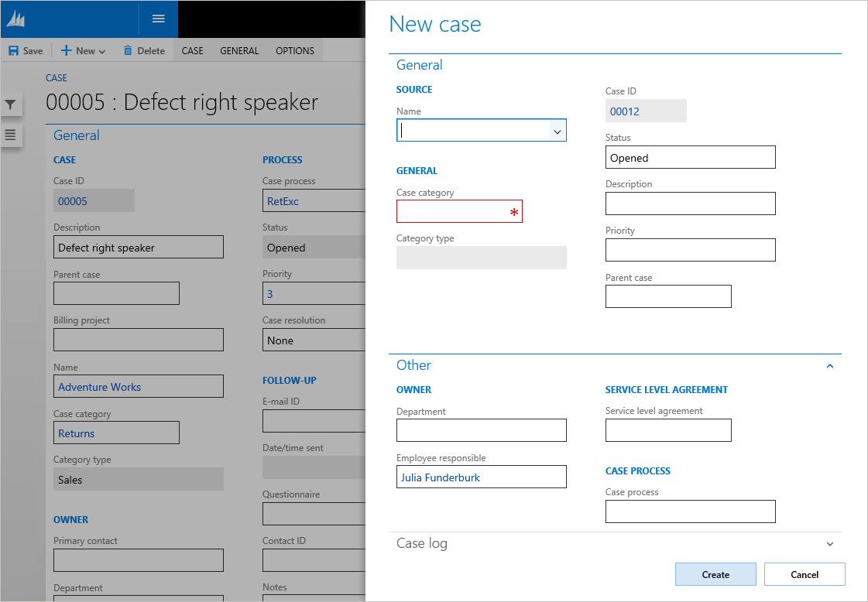
Task: Click the Date/time sent field
Action: click(x=314, y=467)
